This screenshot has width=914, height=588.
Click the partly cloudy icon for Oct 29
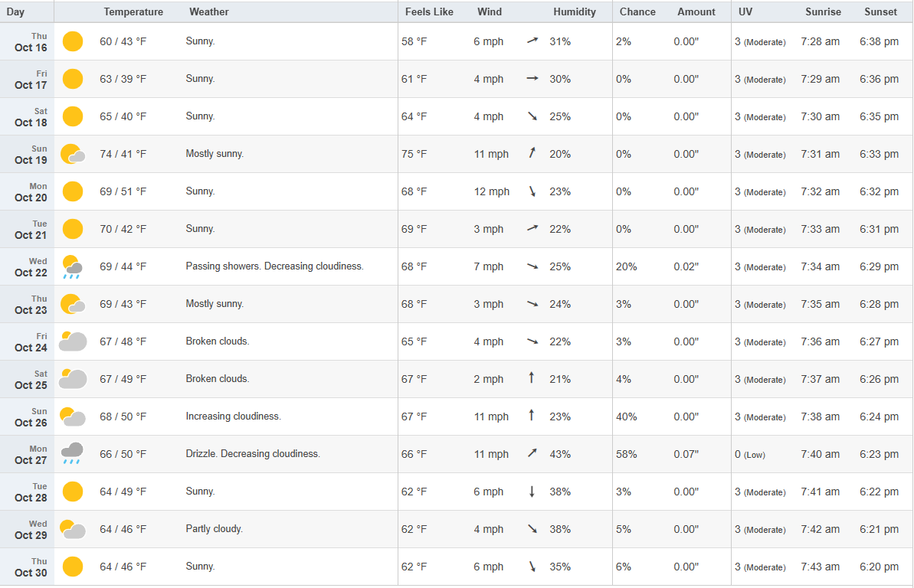(73, 529)
